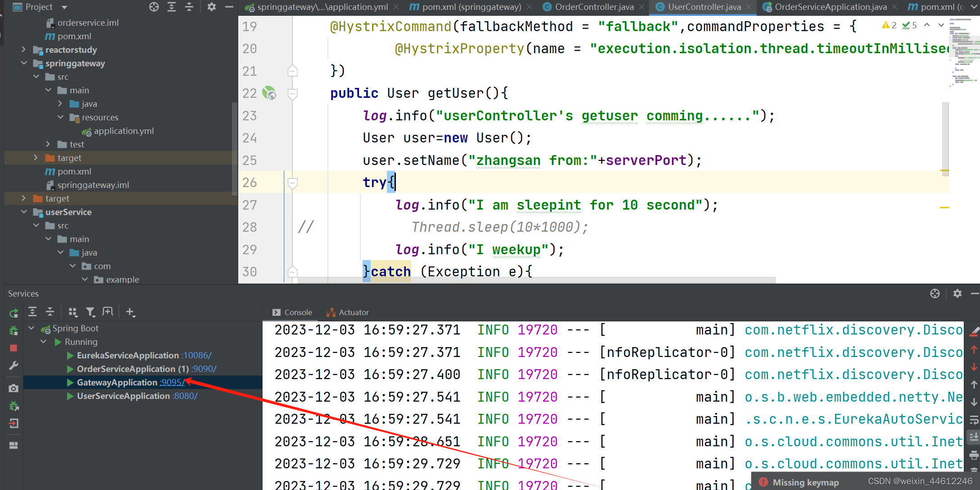Viewport: 980px width, 490px height.
Task: Click the red exit icon in Services sidebar
Action: coord(14,423)
